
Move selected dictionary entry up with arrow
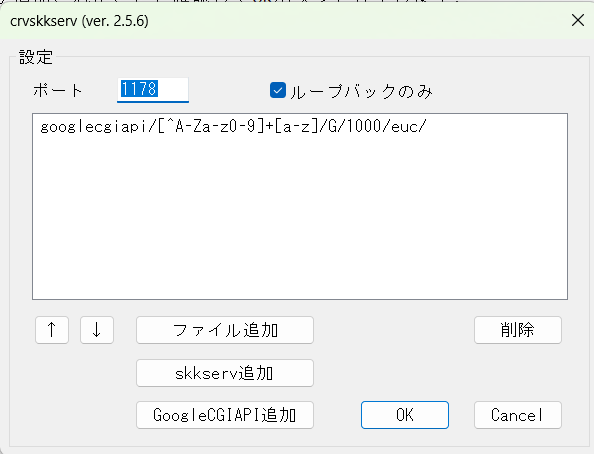(x=52, y=330)
